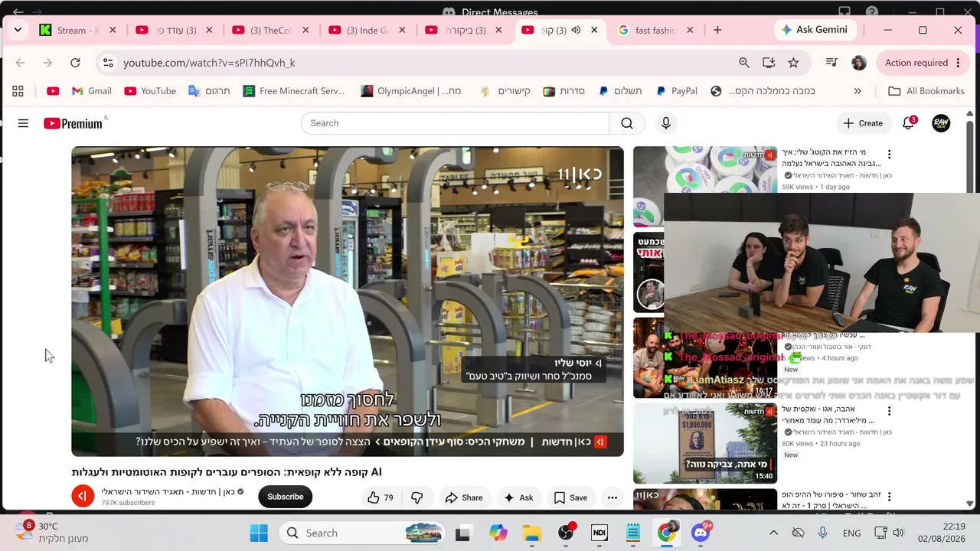Screen dimensions: 980x551
Task: Open NDI app from the taskbar
Action: (599, 533)
